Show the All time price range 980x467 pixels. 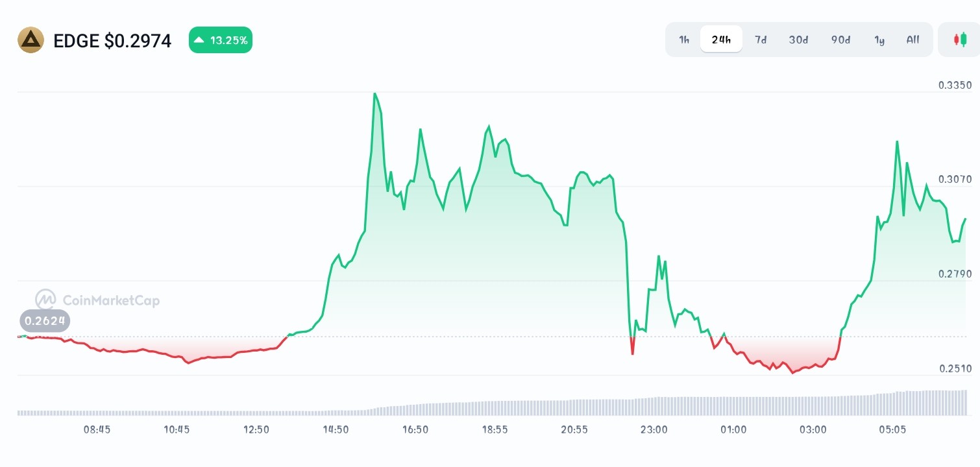(913, 40)
